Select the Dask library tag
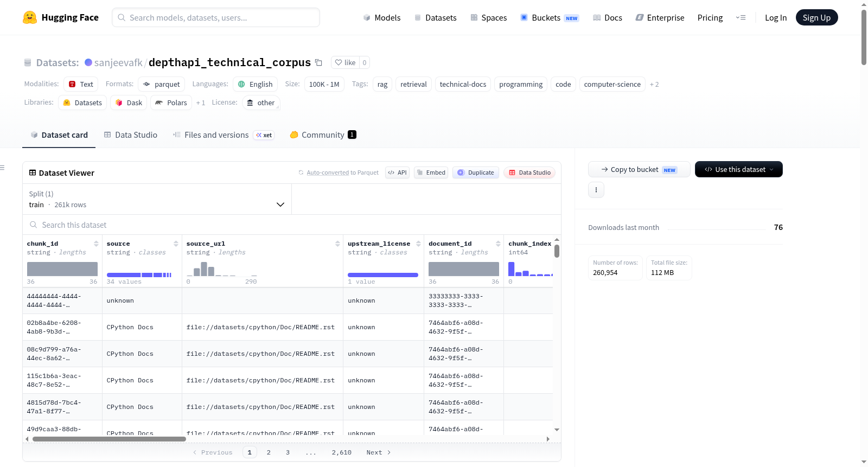 tap(129, 103)
